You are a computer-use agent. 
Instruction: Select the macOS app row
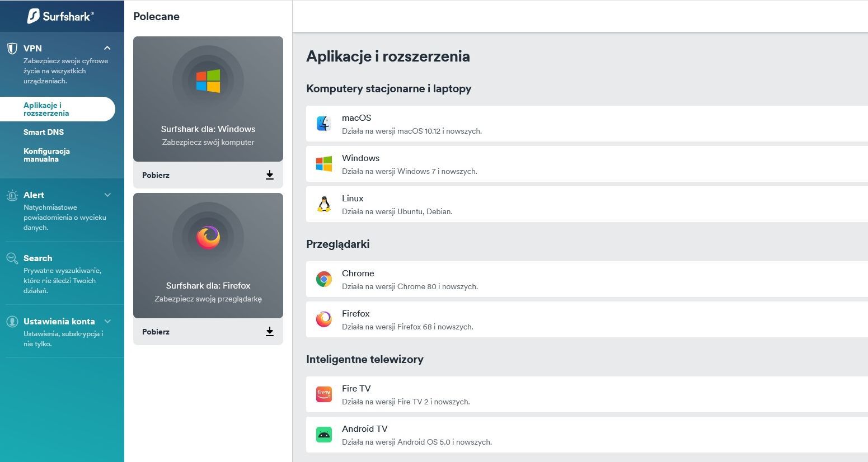(x=587, y=124)
